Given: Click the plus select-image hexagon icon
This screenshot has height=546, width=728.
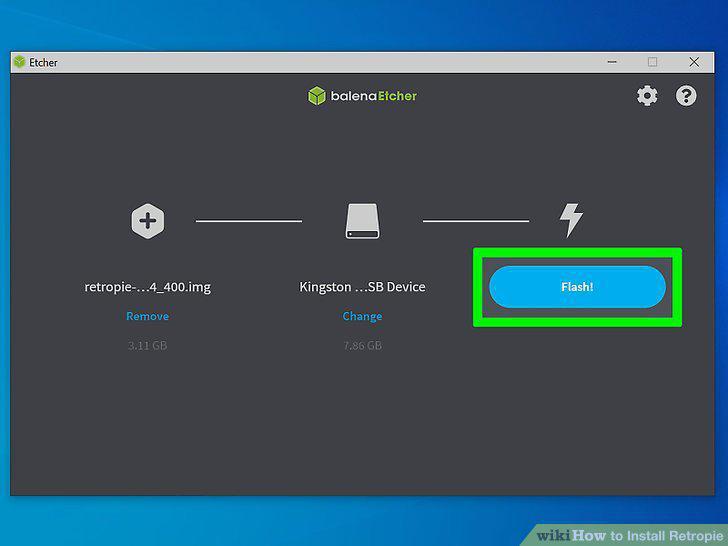Looking at the screenshot, I should [x=148, y=221].
